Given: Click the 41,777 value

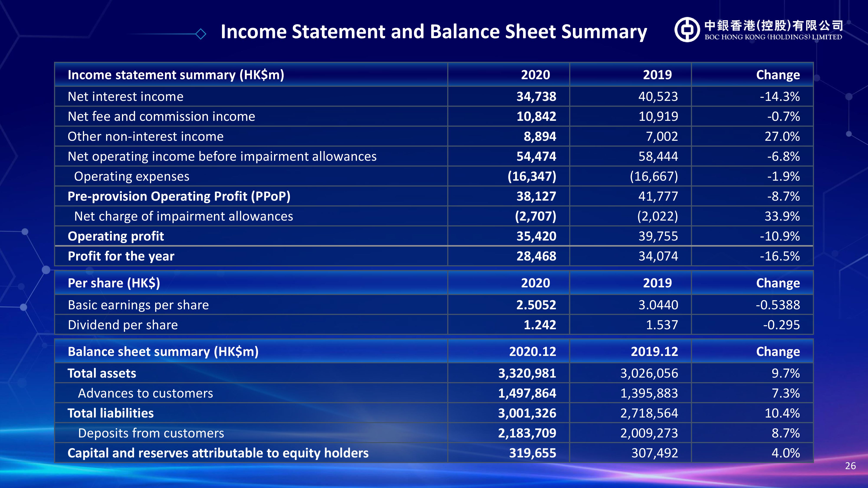Looking at the screenshot, I should [x=658, y=196].
